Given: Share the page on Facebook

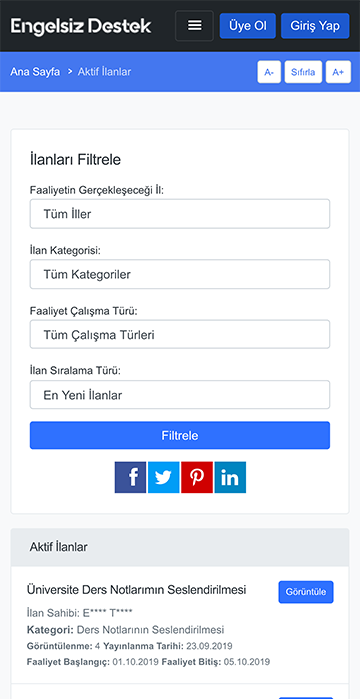Looking at the screenshot, I should [130, 477].
